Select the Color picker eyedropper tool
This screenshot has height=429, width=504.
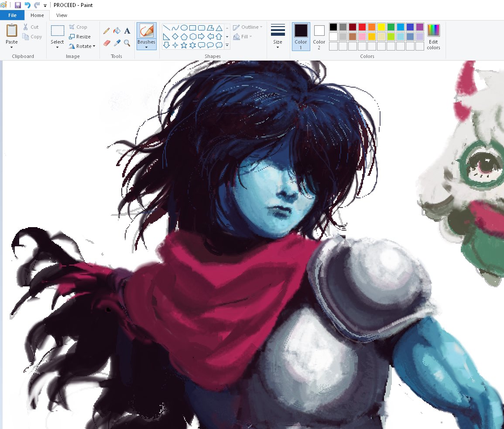(117, 43)
